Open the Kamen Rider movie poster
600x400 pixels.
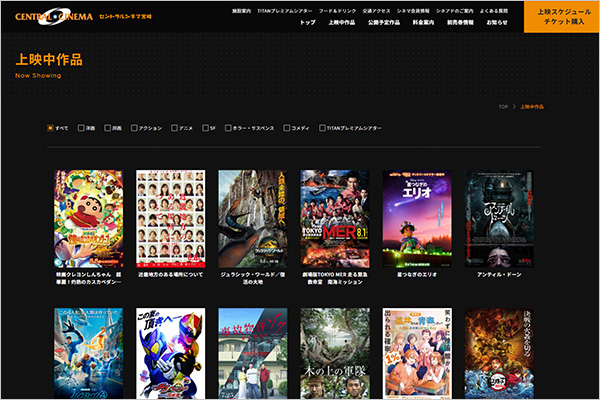point(171,353)
